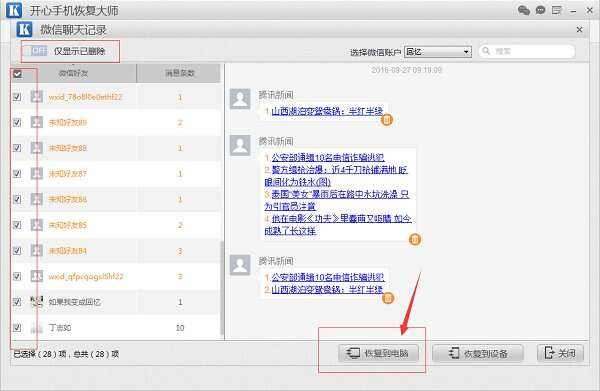
Task: Open the title bar menu icon
Action: pyautogui.click(x=557, y=10)
